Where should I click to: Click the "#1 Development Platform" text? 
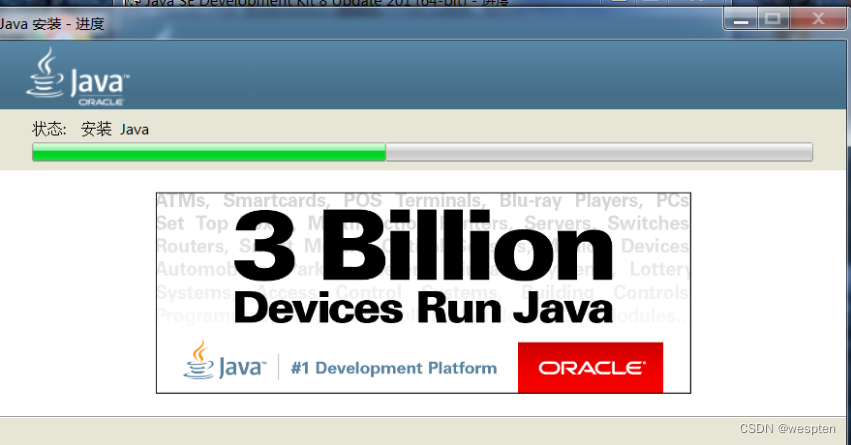tap(394, 368)
